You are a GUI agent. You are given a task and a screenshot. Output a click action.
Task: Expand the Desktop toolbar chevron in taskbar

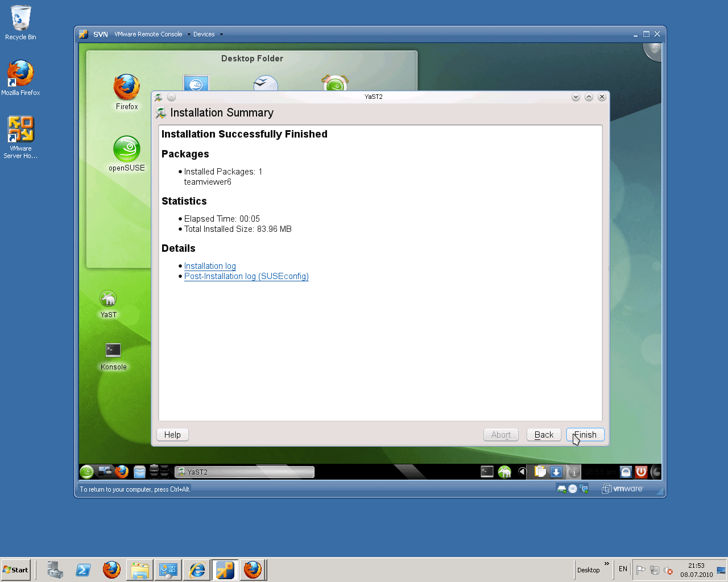click(x=607, y=564)
